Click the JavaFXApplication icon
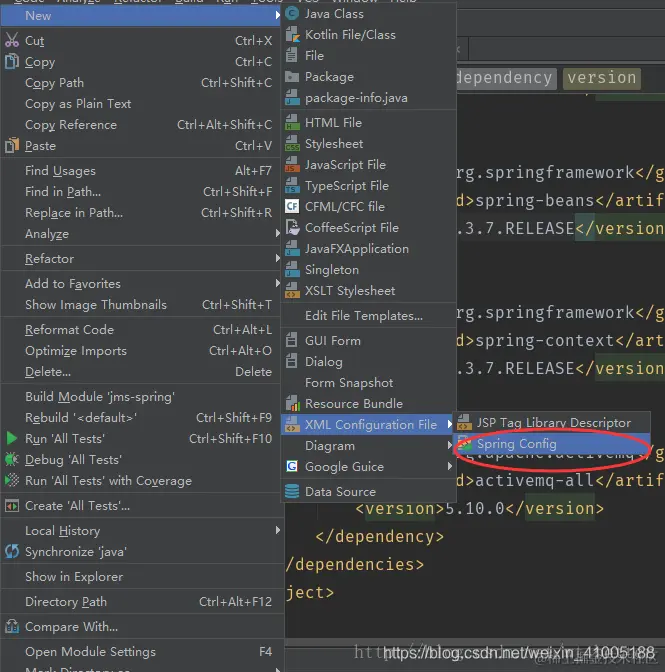 pyautogui.click(x=292, y=249)
